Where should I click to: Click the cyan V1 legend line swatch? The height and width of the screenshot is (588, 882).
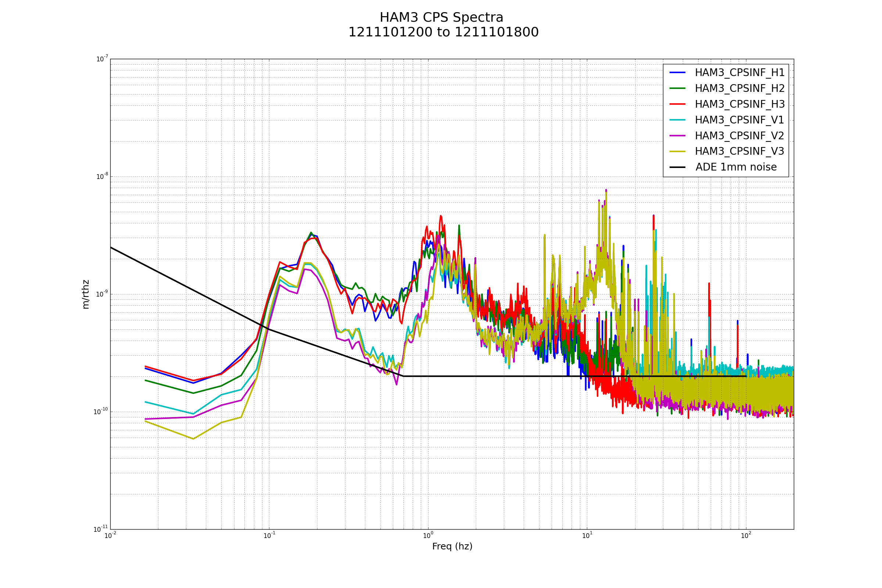(677, 120)
